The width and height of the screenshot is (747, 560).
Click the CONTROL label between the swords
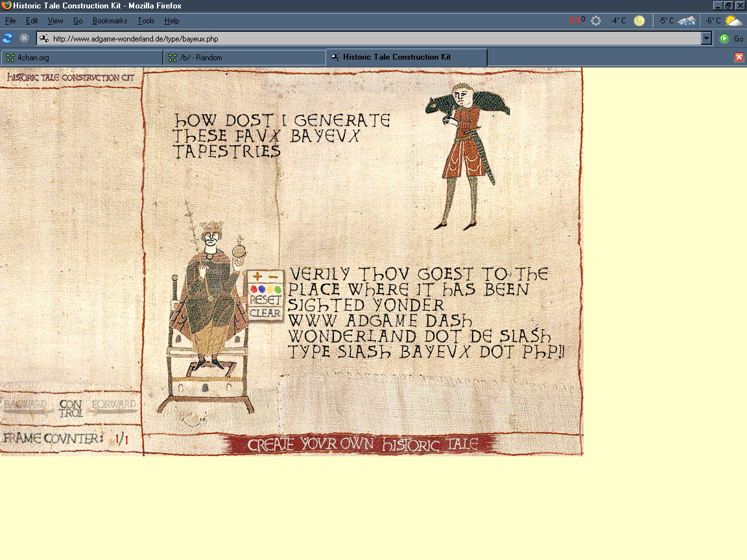(x=71, y=408)
